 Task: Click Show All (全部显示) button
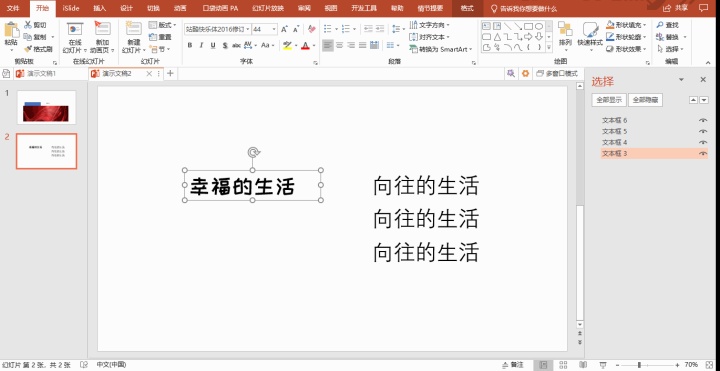click(609, 100)
